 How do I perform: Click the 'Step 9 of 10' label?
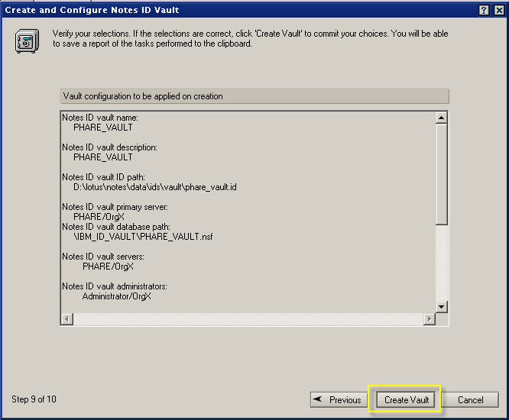coord(34,399)
